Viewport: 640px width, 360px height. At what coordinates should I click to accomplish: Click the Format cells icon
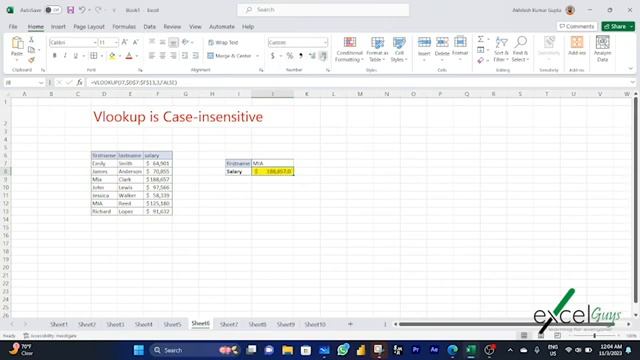click(x=460, y=43)
